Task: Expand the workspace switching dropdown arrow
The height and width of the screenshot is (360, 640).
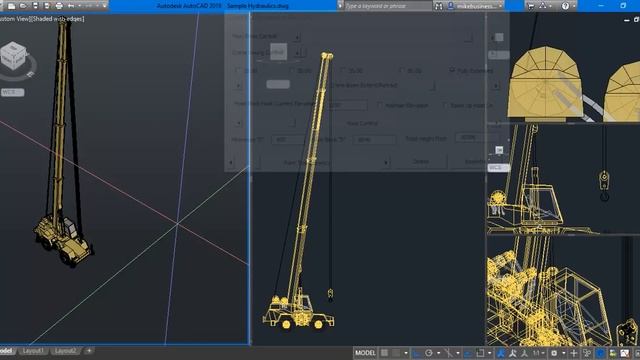Action: (563, 353)
